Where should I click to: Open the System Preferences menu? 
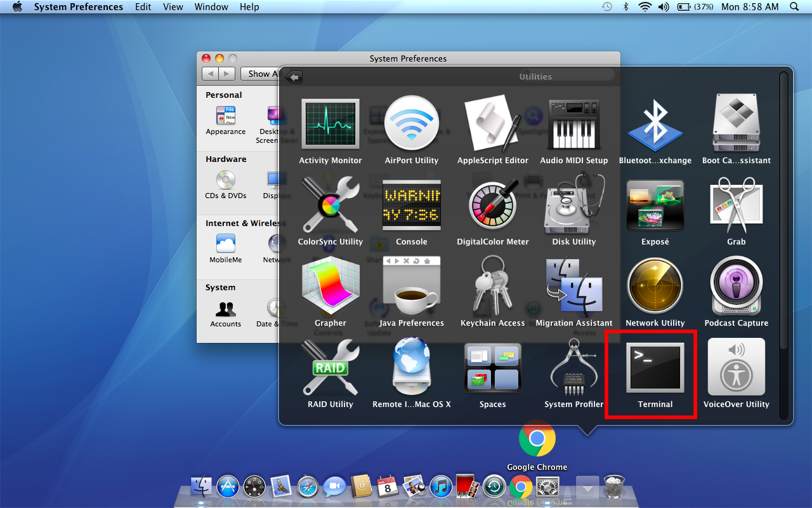click(x=79, y=7)
